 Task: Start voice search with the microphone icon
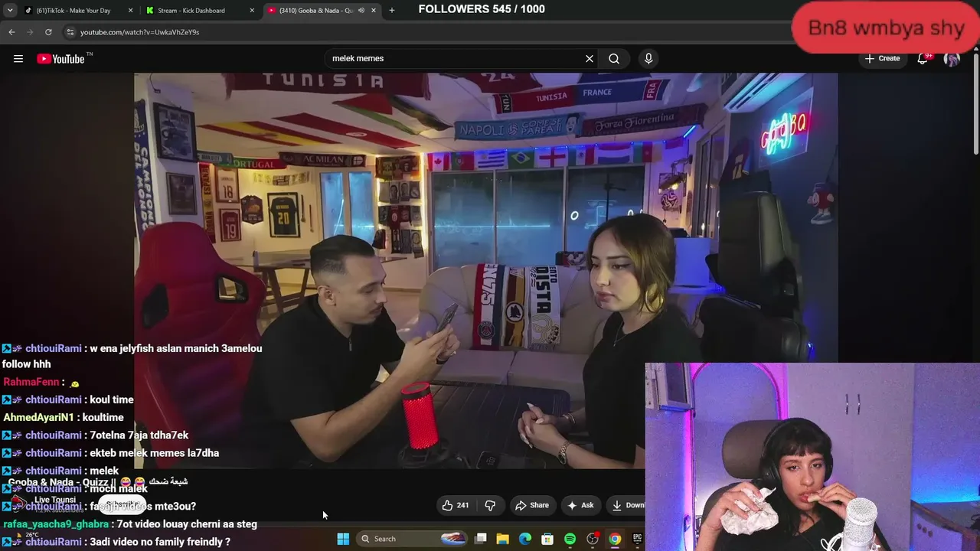(648, 59)
